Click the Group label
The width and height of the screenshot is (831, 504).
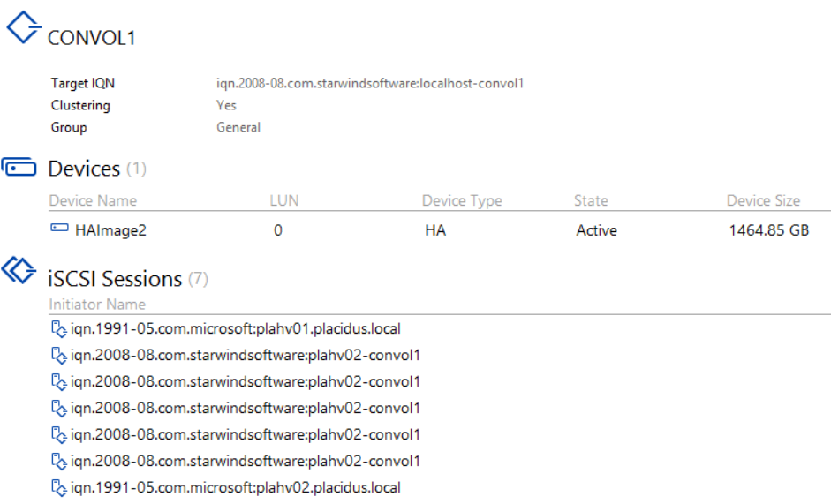(69, 128)
